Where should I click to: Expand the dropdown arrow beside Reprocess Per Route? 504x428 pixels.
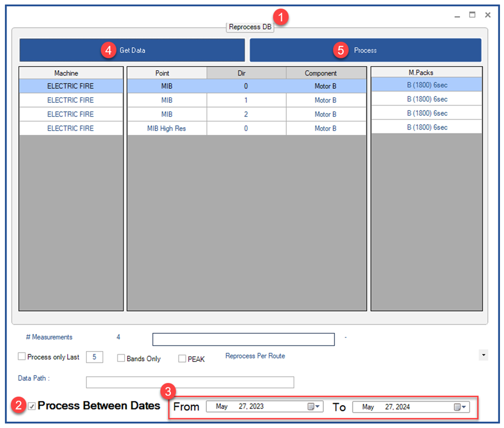(x=483, y=355)
